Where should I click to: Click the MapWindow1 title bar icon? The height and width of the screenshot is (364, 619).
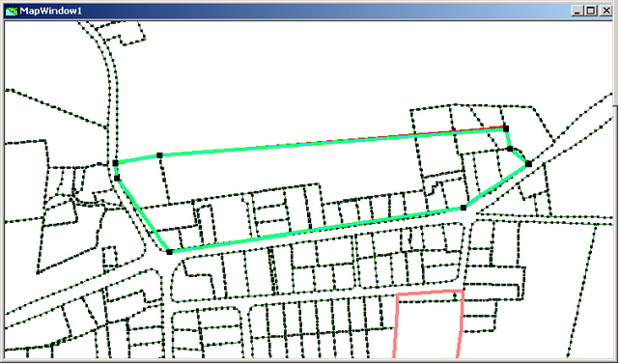[x=12, y=11]
